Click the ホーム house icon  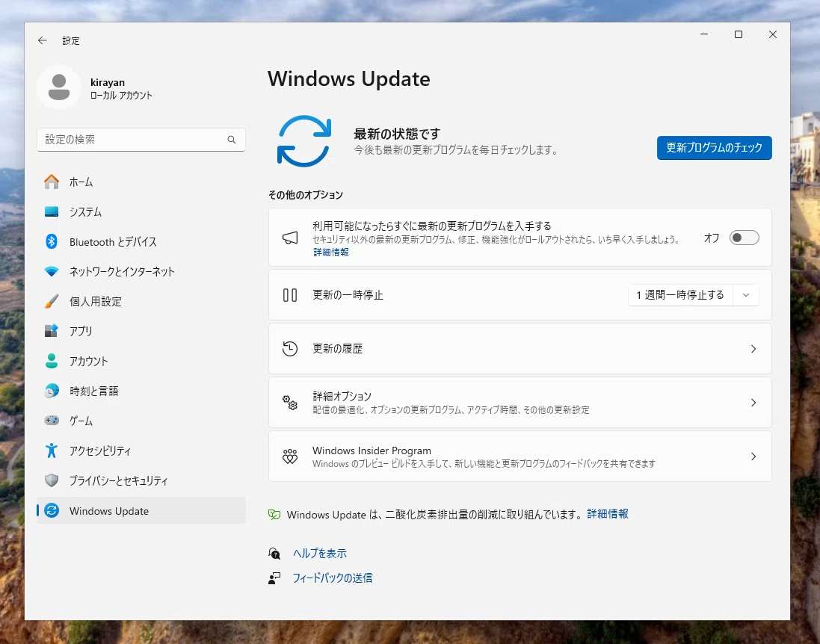click(52, 182)
